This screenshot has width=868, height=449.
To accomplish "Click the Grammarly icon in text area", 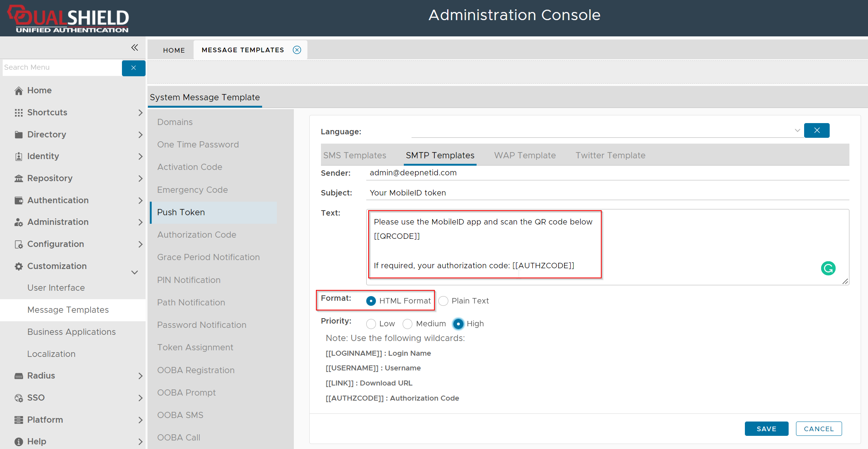I will (828, 268).
